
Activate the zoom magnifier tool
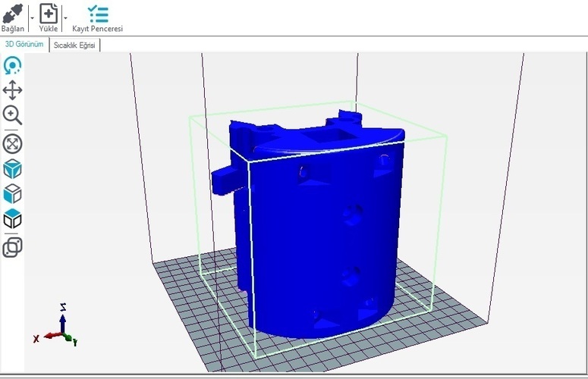(12, 115)
